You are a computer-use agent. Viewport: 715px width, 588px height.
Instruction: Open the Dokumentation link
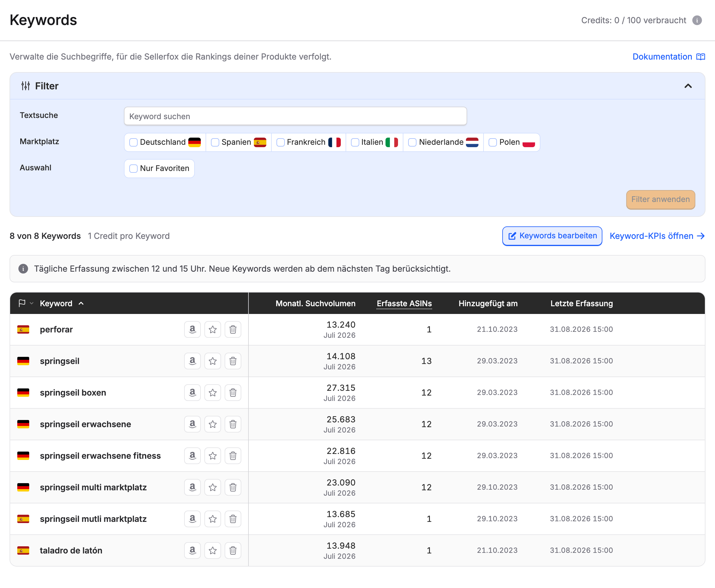669,57
